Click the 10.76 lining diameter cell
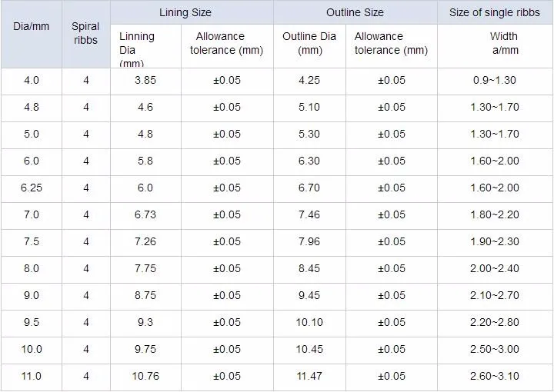 click(145, 376)
